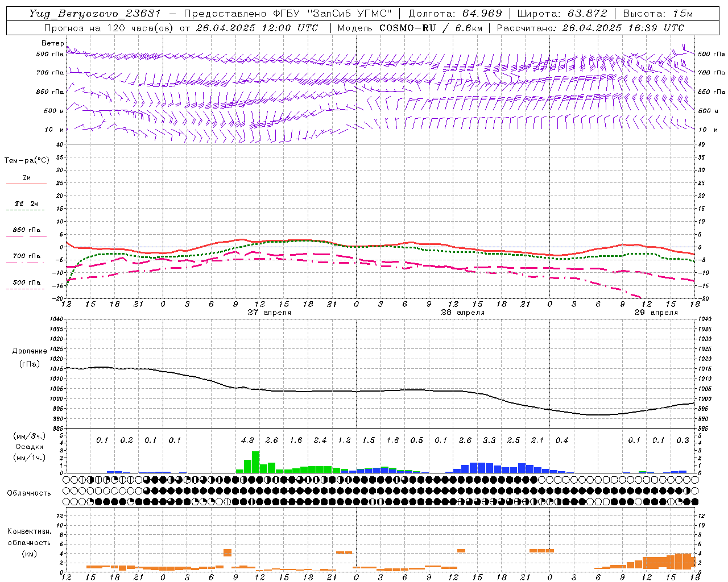Click the 29 апреля date label
This screenshot has height=582, width=728.
pyautogui.click(x=656, y=312)
